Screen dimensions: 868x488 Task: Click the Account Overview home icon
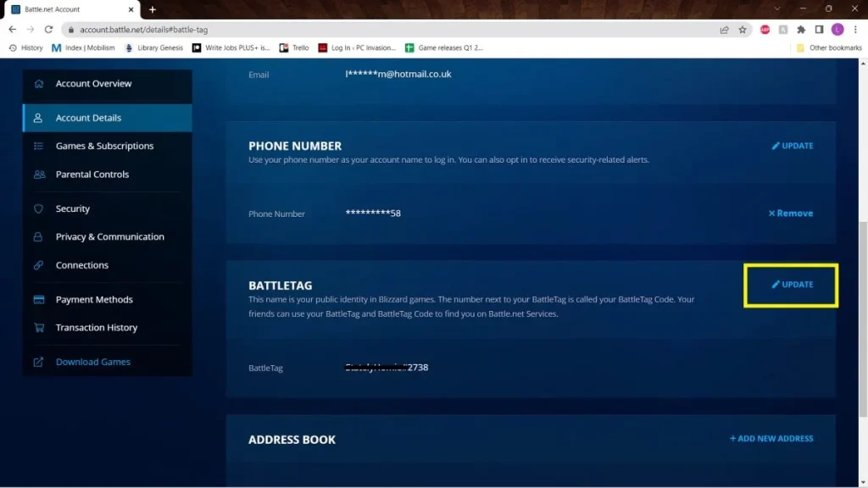tap(38, 84)
